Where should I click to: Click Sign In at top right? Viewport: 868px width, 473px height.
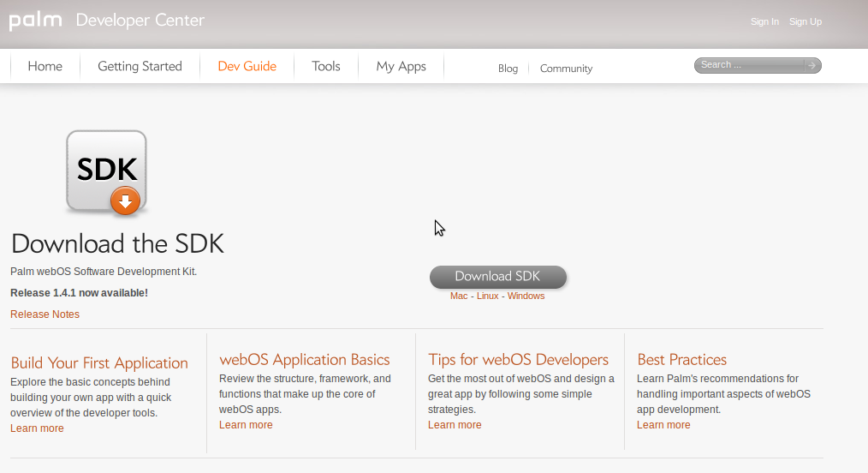(x=764, y=21)
